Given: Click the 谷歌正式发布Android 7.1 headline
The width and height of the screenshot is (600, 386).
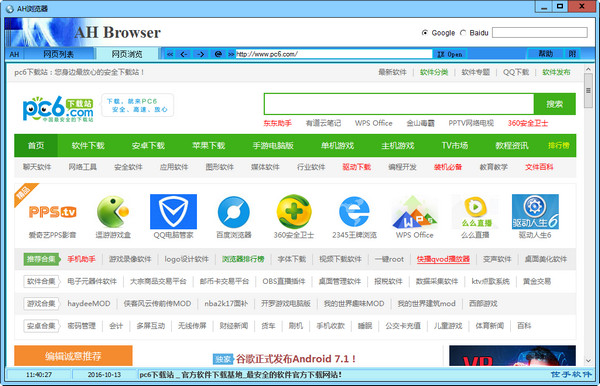Looking at the screenshot, I should tap(296, 359).
